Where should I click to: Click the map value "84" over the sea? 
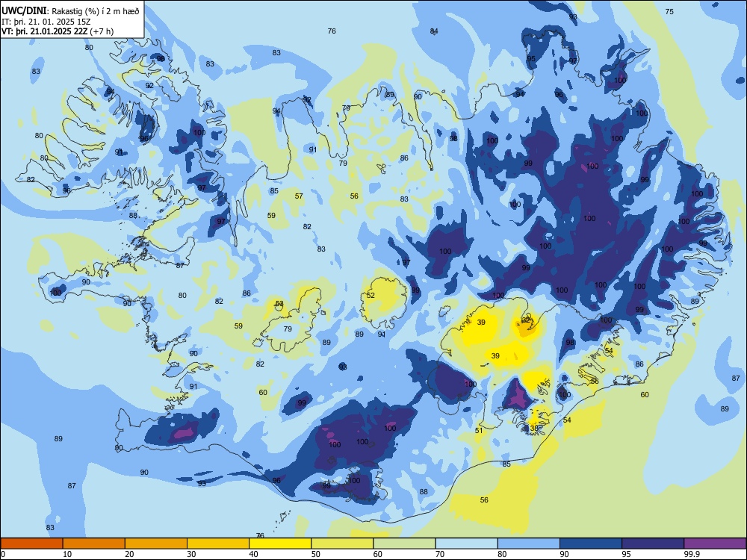coord(434,31)
